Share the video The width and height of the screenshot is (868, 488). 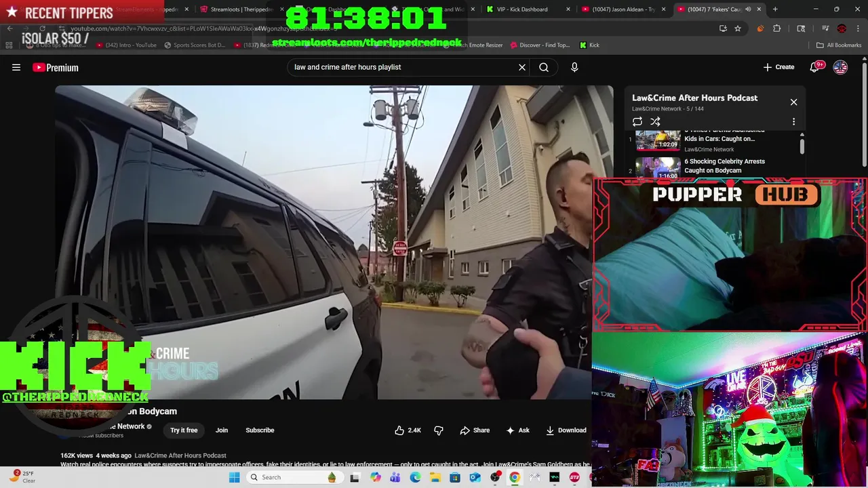(475, 430)
